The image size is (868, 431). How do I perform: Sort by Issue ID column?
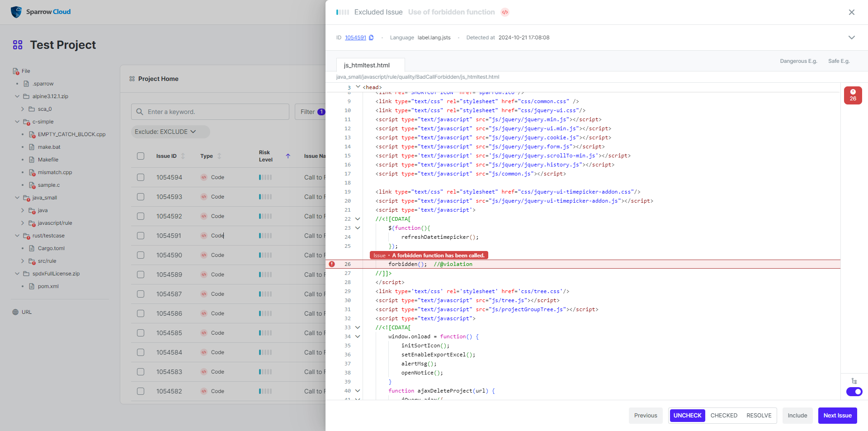[x=183, y=156]
